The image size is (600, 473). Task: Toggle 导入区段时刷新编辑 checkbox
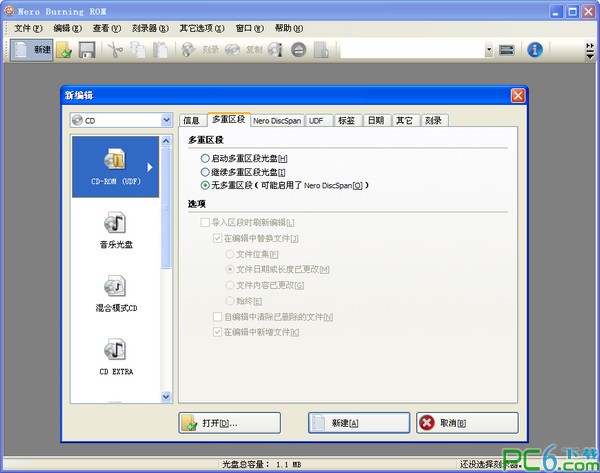coord(247,222)
